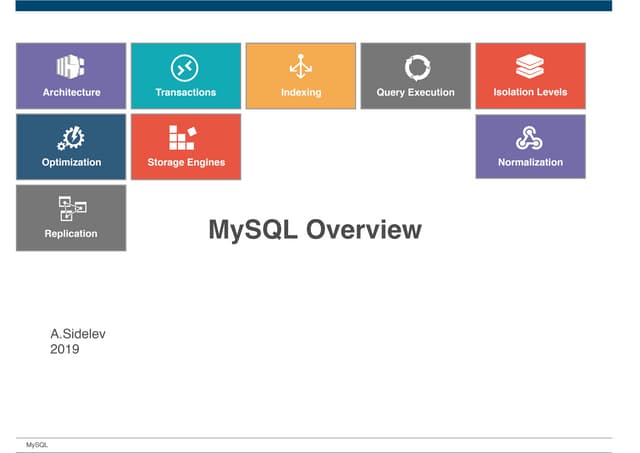Select the Isolation Levels stacked layers icon
The height and width of the screenshot is (453, 640).
pyautogui.click(x=530, y=67)
